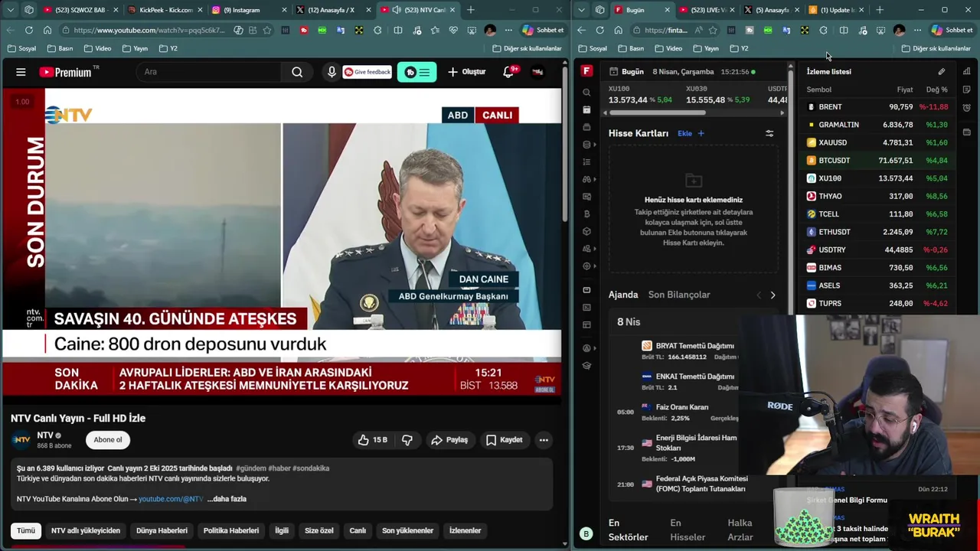Reload the Fintables page in right browser
This screenshot has width=980, height=551.
tap(599, 30)
